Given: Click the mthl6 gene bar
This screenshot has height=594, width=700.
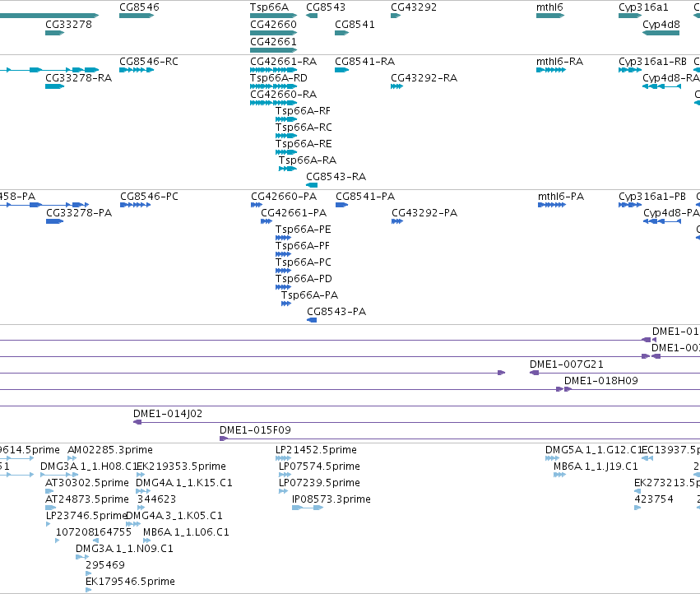Looking at the screenshot, I should coord(550,16).
